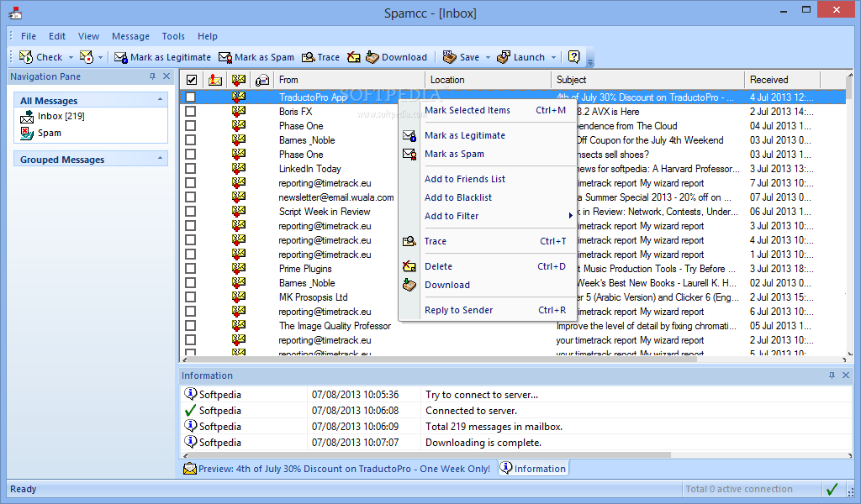Click the Mark as Legitimate toolbar button
Viewport: 861px width, 504px height.
point(162,57)
